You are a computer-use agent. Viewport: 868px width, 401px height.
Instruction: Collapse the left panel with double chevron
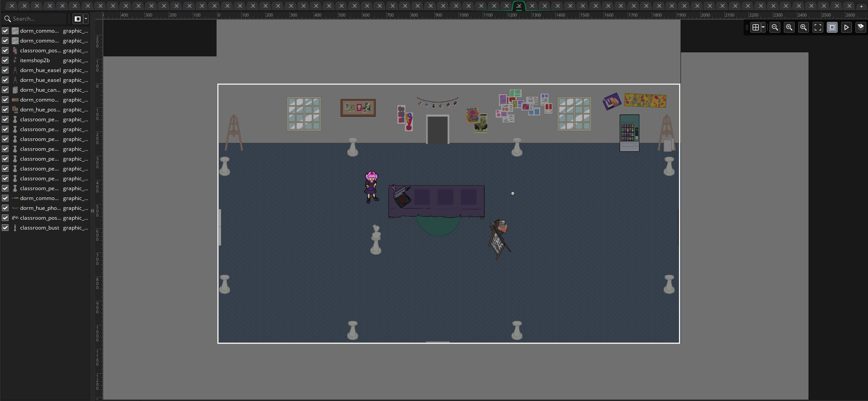(93, 211)
